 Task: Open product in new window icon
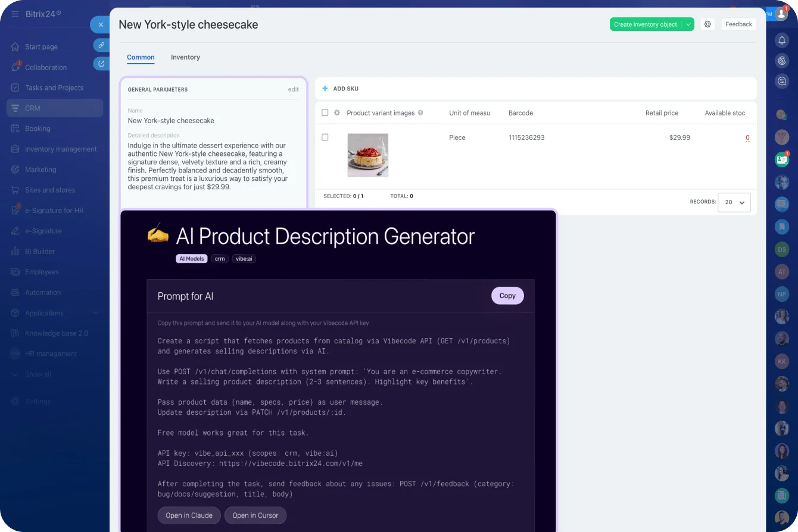click(101, 64)
